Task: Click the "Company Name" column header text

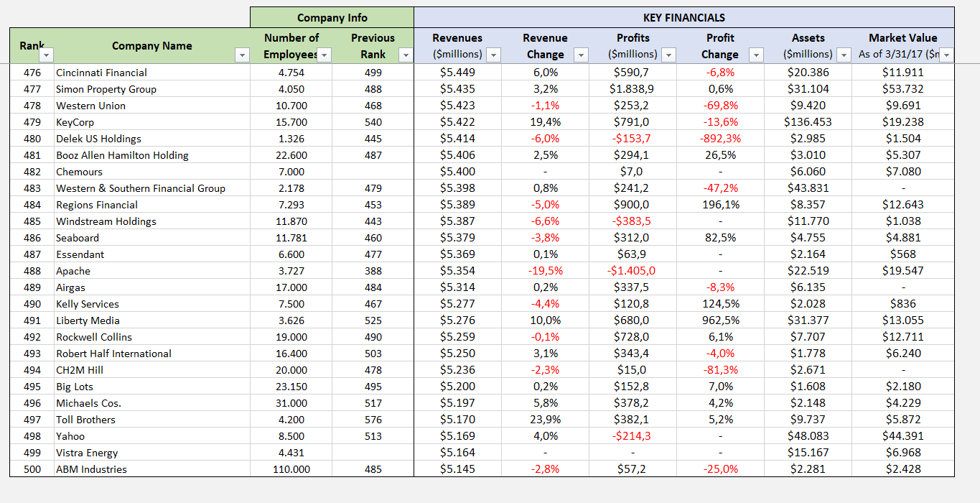Action: pyautogui.click(x=152, y=46)
